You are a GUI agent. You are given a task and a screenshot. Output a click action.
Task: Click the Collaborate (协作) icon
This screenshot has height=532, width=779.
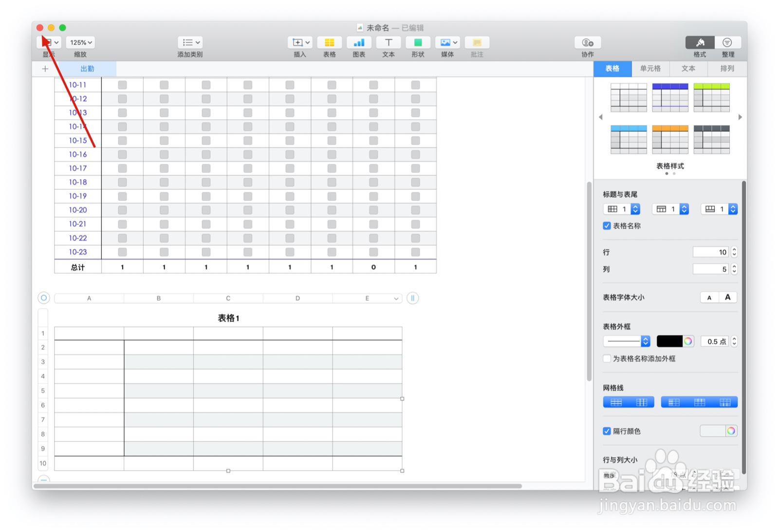pos(588,42)
